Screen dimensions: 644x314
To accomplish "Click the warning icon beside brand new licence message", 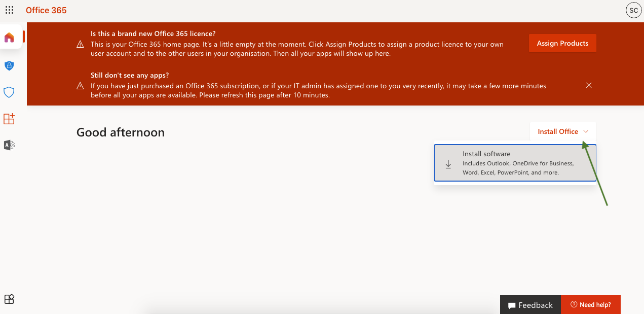I will (80, 44).
